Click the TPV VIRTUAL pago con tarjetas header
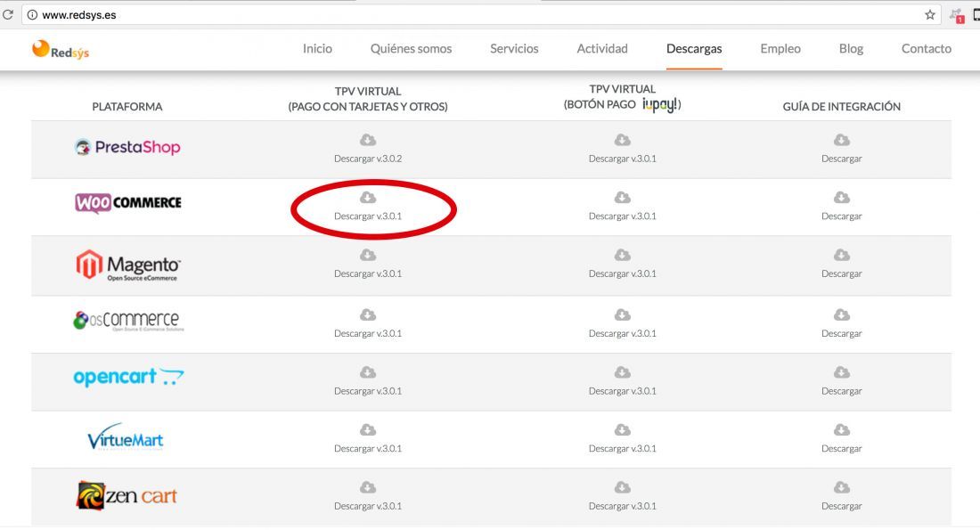 368,99
